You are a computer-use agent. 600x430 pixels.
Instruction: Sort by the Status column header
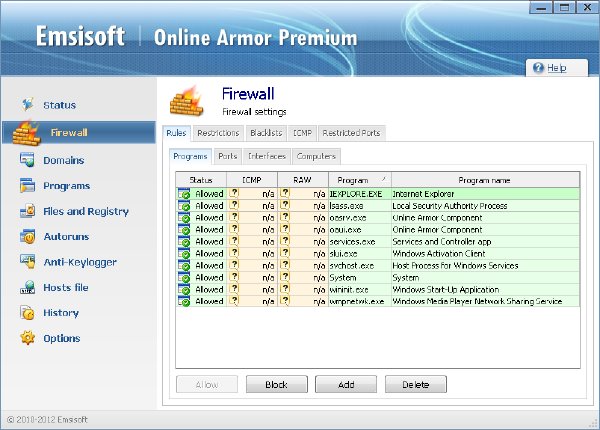click(x=201, y=180)
